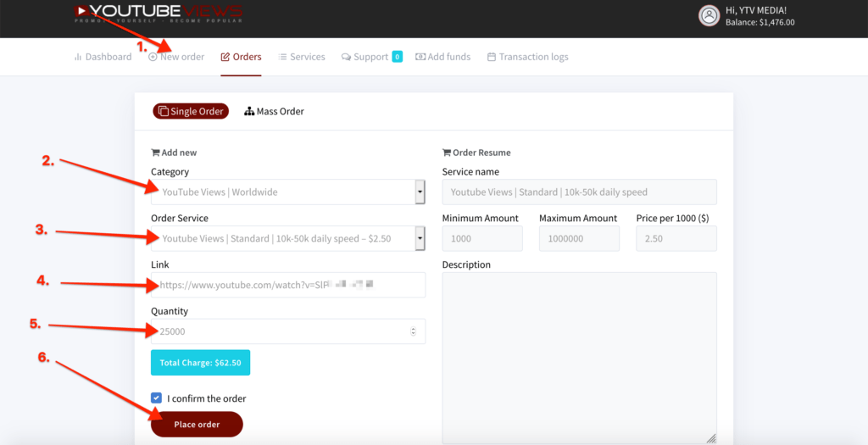Click the Add new heading
The image size is (868, 445).
[174, 153]
